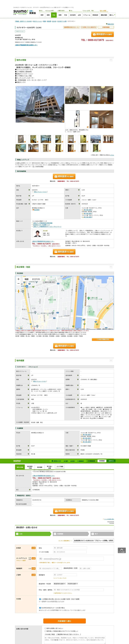Screen dimensions: 129x644
Task: Click the お気に入りに追加する button
Action: pos(88,27)
